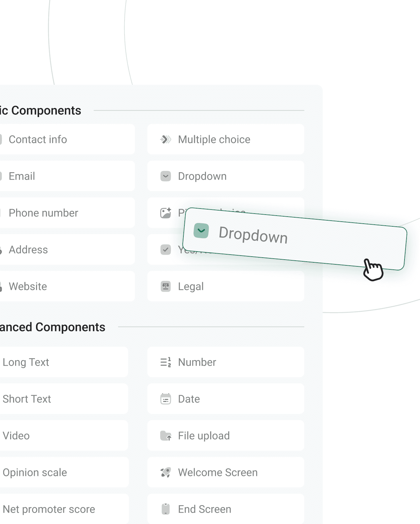This screenshot has height=524, width=420.
Task: Click the Date calendar icon
Action: [x=166, y=399]
